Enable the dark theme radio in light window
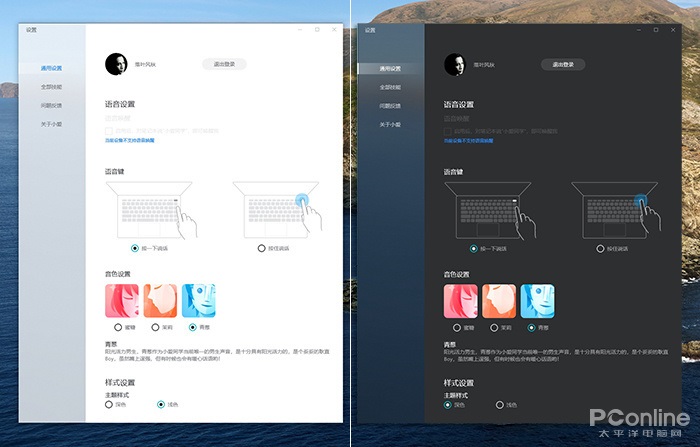This screenshot has width=700, height=447. pyautogui.click(x=108, y=405)
